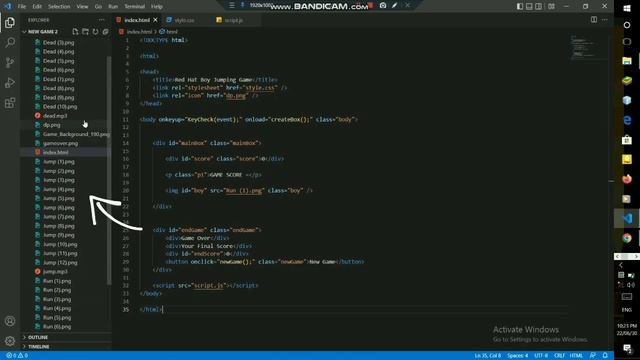The width and height of the screenshot is (640, 360).
Task: Open notifications bell in status bar
Action: tap(605, 356)
